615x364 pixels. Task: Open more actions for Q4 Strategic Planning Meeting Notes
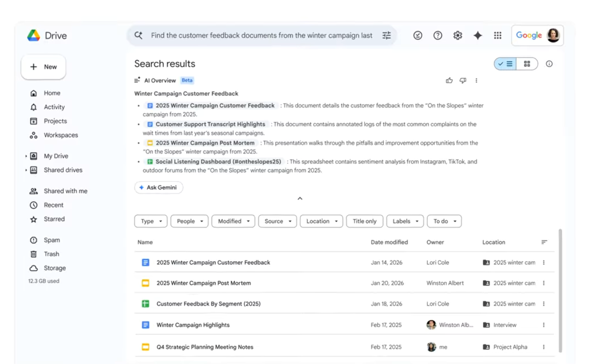[x=544, y=347]
